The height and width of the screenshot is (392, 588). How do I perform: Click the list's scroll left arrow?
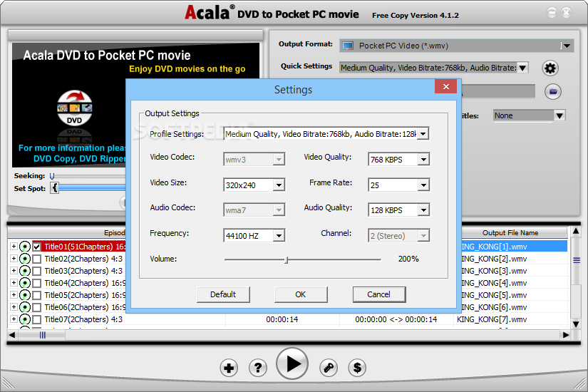tap(11, 335)
